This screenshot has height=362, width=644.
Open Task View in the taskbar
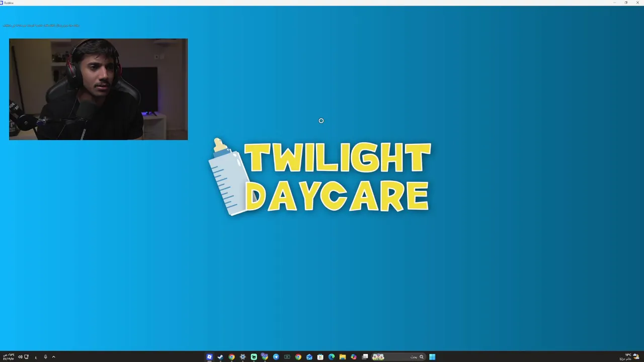365,357
